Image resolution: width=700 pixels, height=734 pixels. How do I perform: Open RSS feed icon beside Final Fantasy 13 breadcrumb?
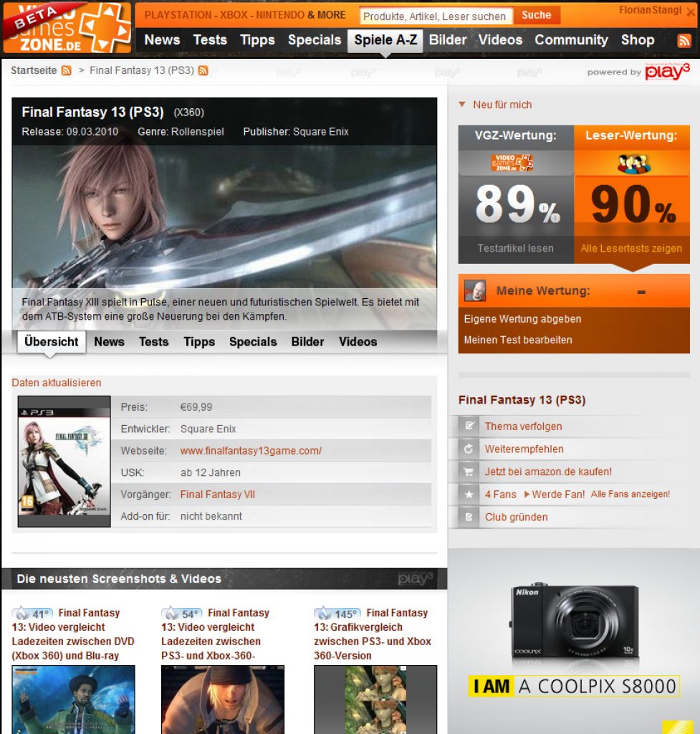click(203, 71)
